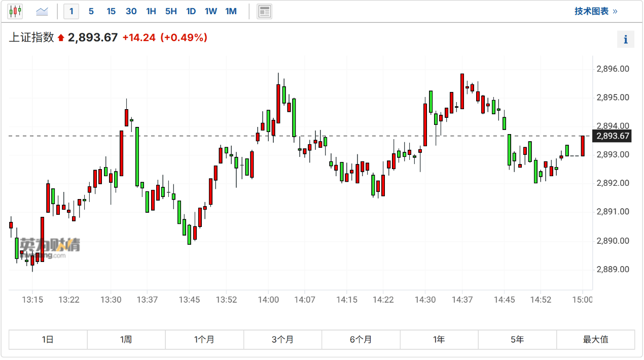
Task: Select the 3个月 range button
Action: (282, 340)
